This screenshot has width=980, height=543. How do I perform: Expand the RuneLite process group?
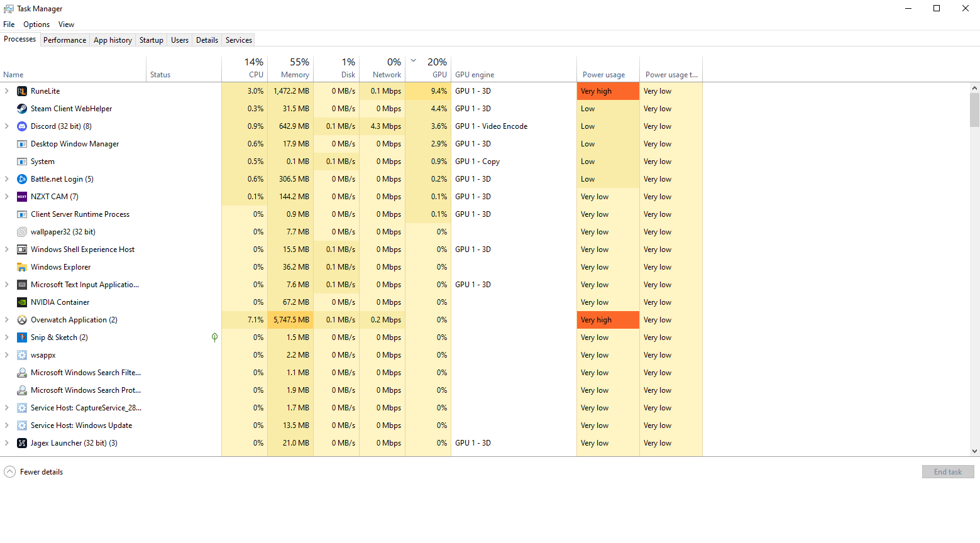7,91
